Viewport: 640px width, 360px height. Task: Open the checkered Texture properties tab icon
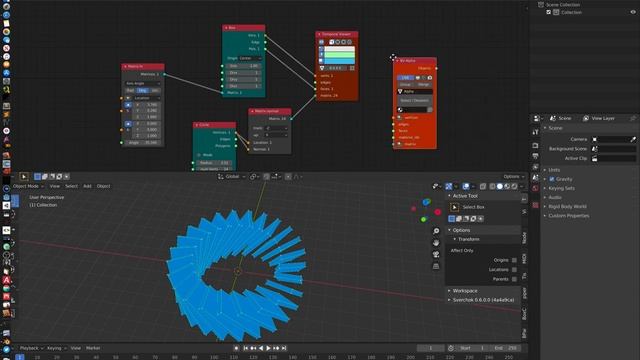536,205
